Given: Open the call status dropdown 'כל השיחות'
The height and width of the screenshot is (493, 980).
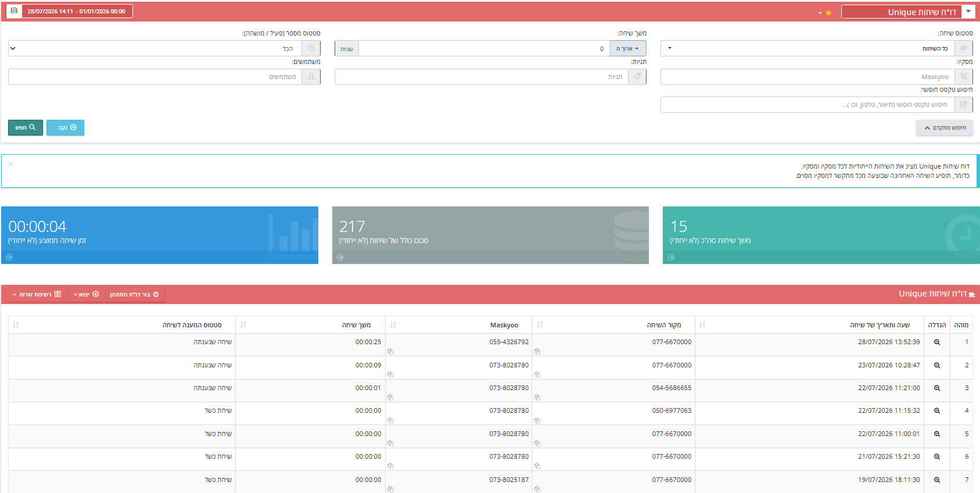Looking at the screenshot, I should pos(808,48).
